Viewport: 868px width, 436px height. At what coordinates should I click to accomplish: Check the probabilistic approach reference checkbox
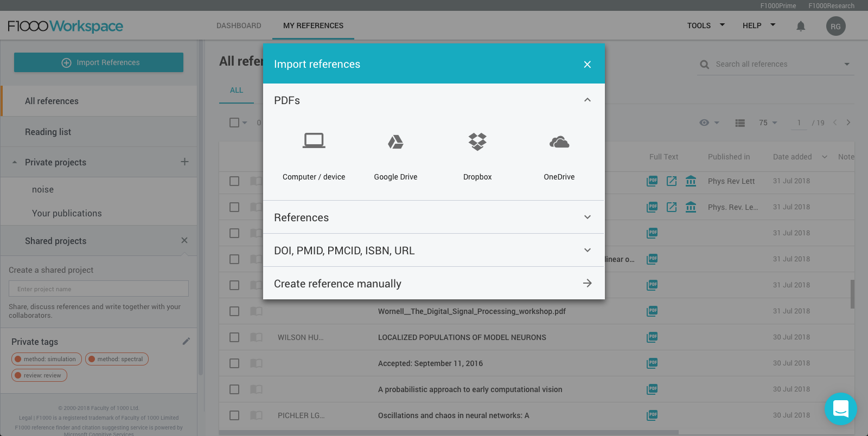pos(234,389)
